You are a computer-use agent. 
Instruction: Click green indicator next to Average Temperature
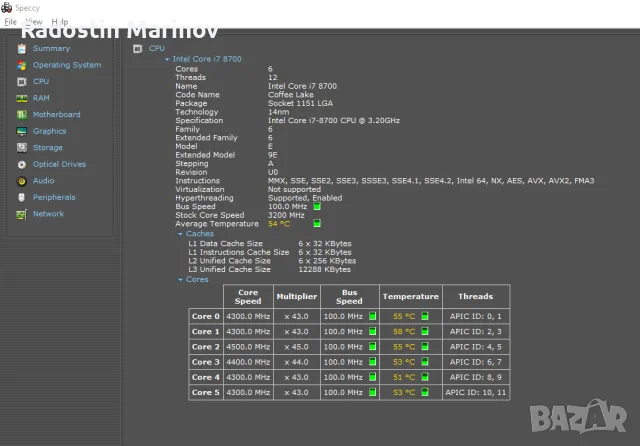317,223
